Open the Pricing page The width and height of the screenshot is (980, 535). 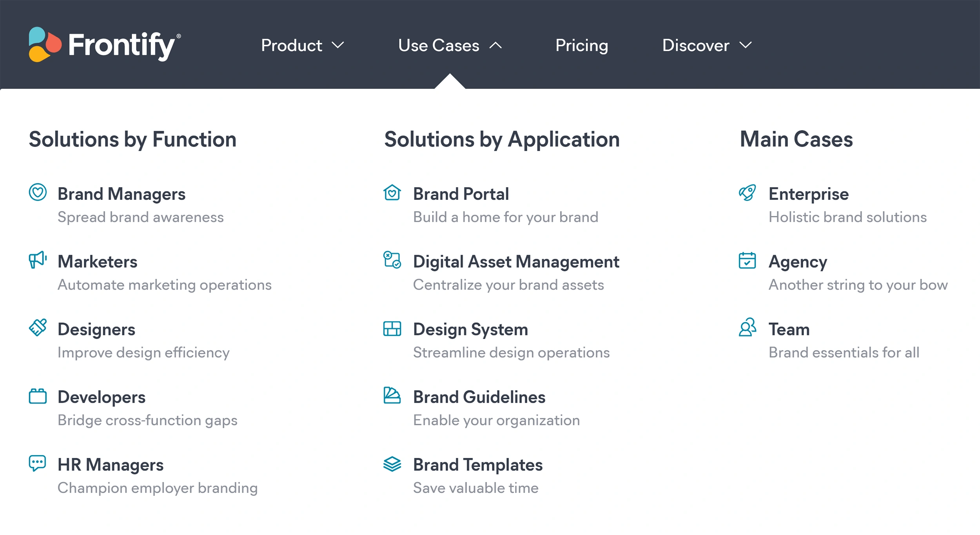pos(582,45)
